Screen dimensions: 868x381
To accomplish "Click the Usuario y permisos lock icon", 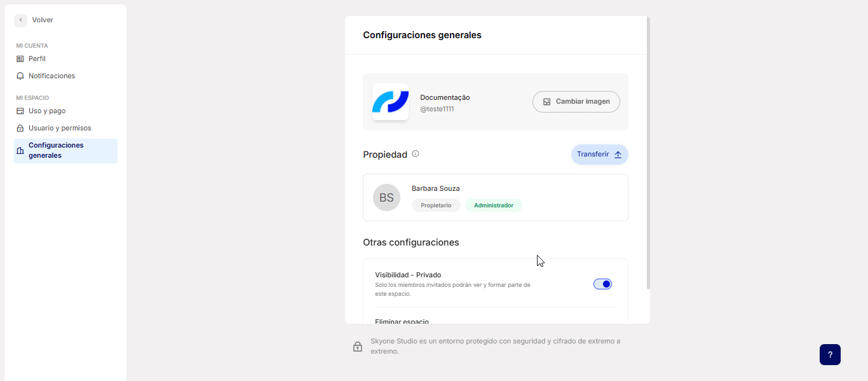I will [x=20, y=128].
